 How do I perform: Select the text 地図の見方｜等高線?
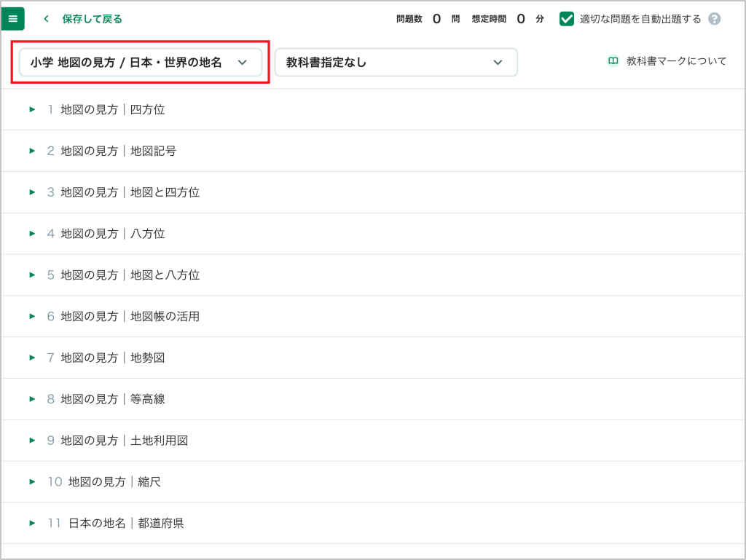(x=113, y=399)
